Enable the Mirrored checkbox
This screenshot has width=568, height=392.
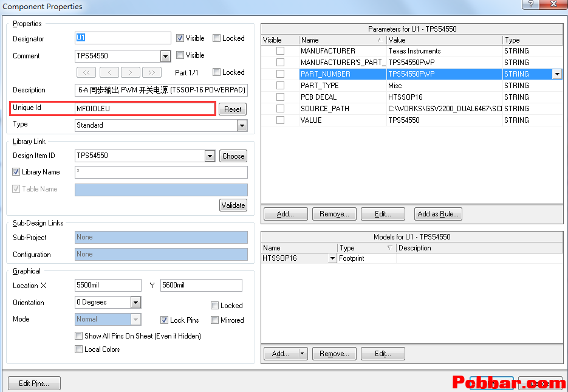215,320
